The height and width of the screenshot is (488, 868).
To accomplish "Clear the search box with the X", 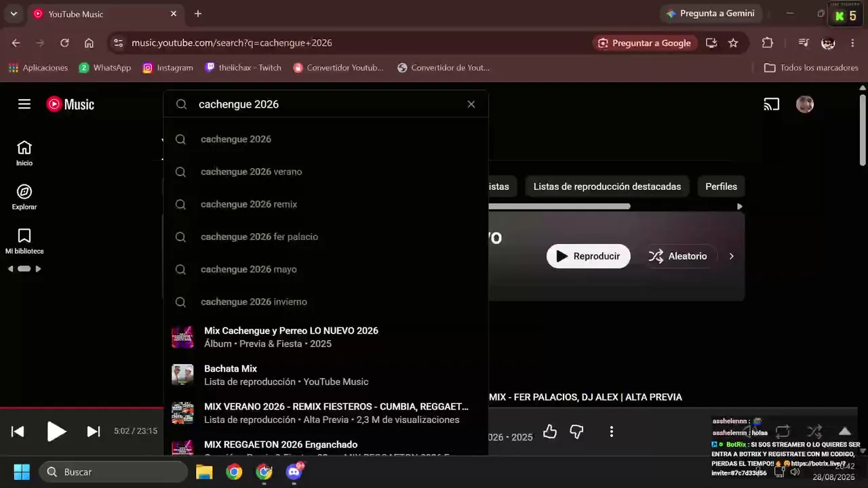I will click(x=471, y=104).
